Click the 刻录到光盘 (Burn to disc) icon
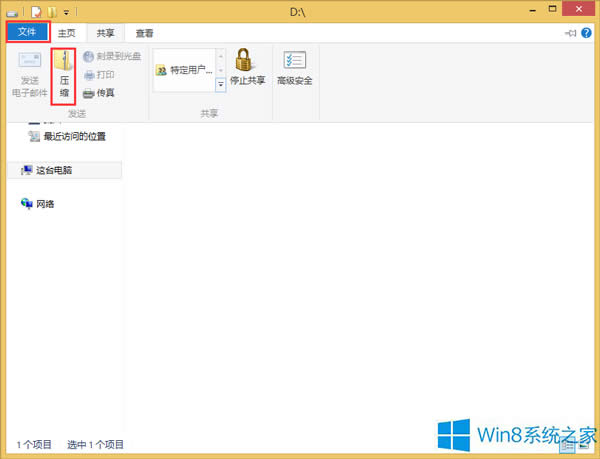 coord(89,57)
